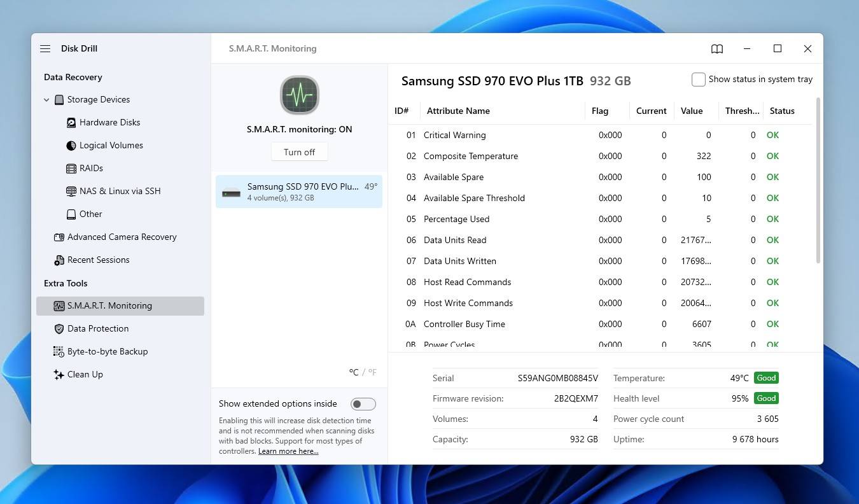This screenshot has height=504, width=859.
Task: Open Advanced Camera Recovery
Action: point(122,237)
